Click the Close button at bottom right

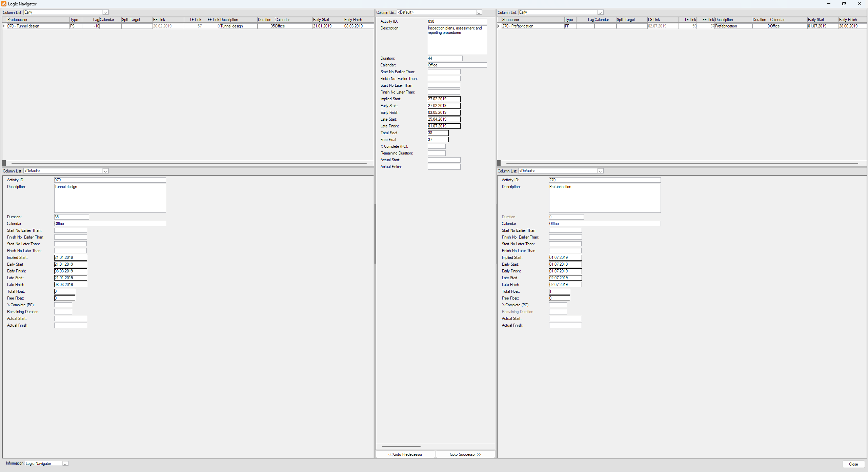[853, 464]
